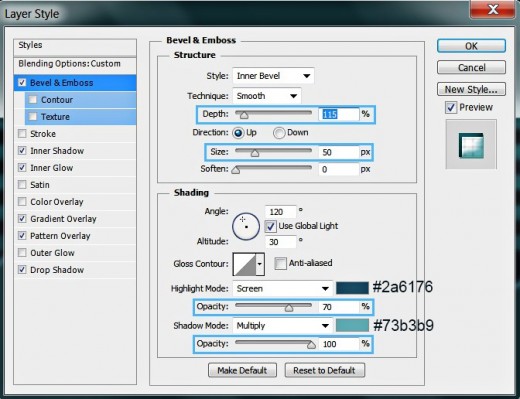This screenshot has width=520, height=399.
Task: Uncheck the Drop Shadow checkbox
Action: pyautogui.click(x=22, y=270)
